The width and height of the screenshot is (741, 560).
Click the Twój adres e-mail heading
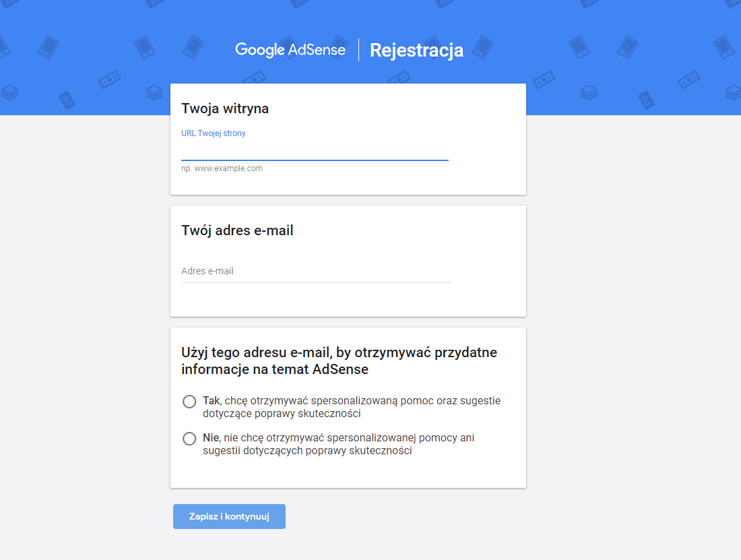coord(237,230)
